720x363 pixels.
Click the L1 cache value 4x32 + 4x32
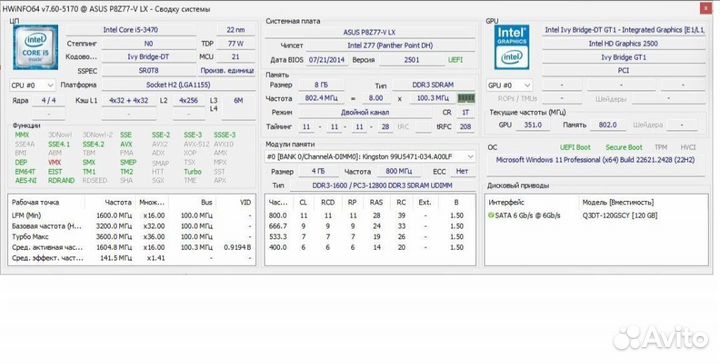tap(129, 101)
